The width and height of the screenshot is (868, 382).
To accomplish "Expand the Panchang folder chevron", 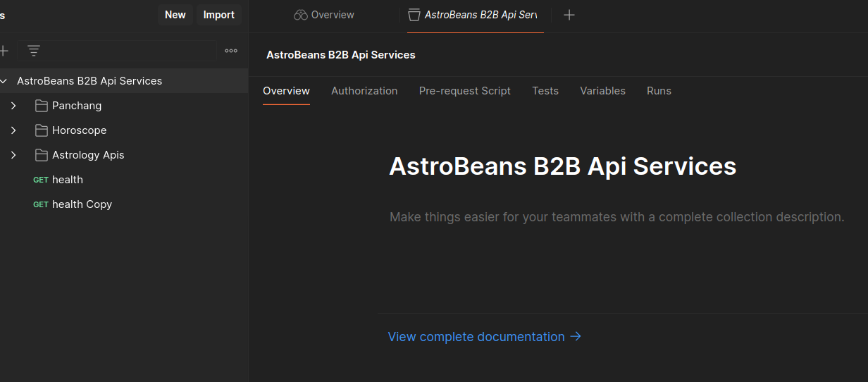I will (x=13, y=106).
